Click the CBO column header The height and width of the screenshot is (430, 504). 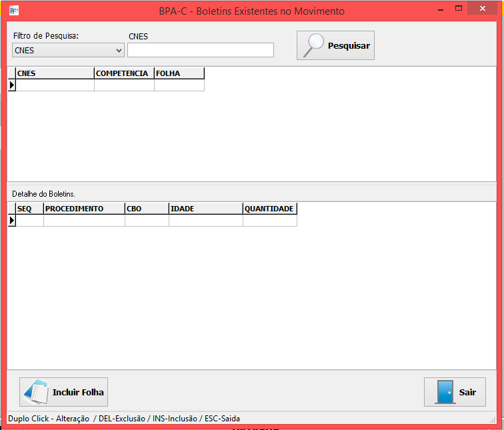[x=147, y=209]
